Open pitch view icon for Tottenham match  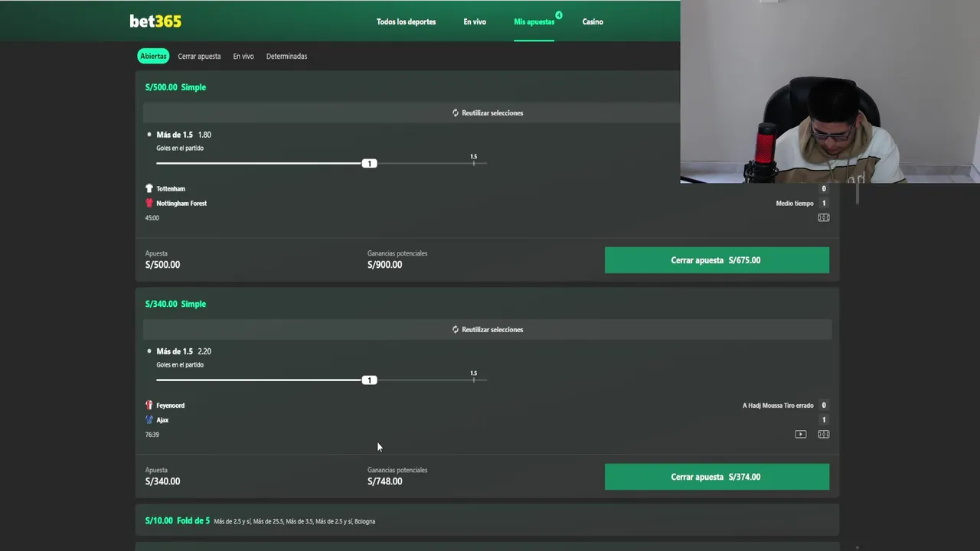pyautogui.click(x=824, y=217)
